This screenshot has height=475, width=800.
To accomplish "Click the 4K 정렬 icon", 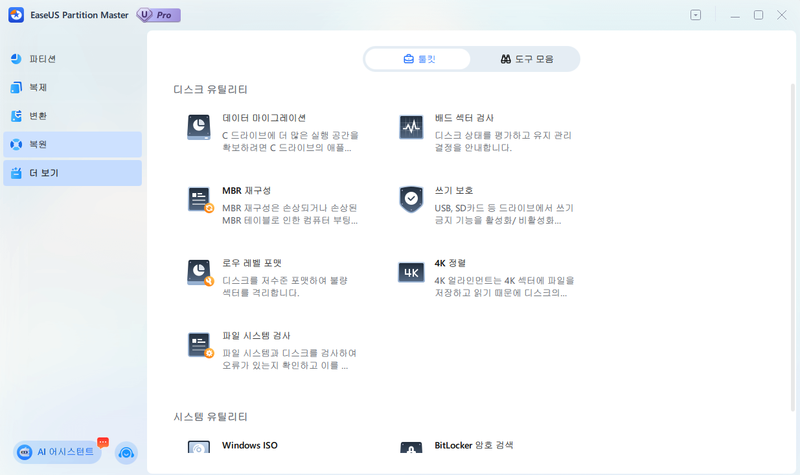I will 411,272.
